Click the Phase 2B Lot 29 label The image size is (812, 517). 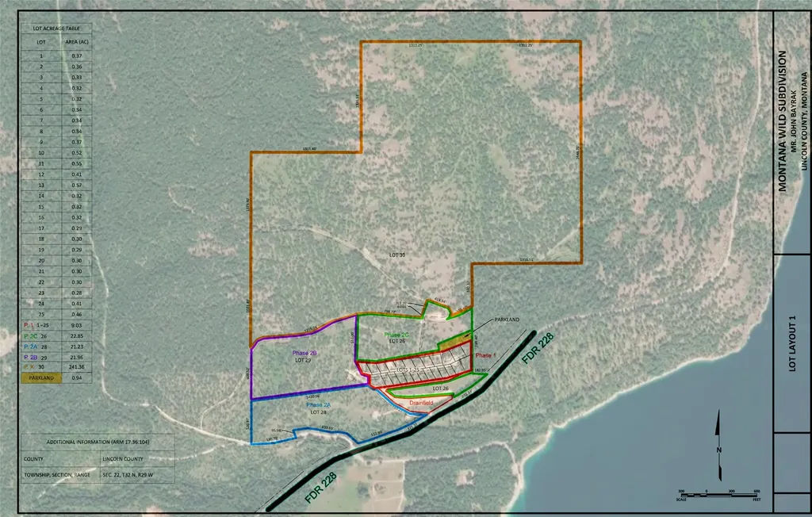[303, 356]
